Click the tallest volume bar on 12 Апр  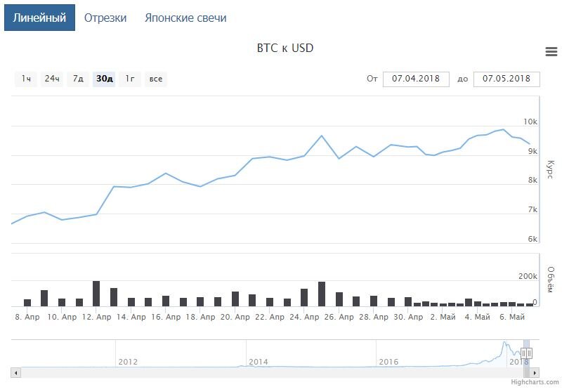click(96, 294)
